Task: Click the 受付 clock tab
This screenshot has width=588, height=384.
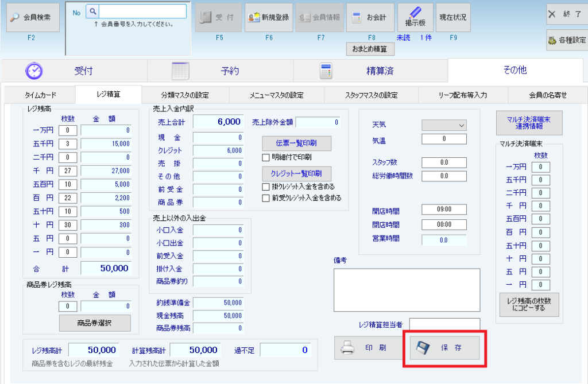Action: point(73,71)
